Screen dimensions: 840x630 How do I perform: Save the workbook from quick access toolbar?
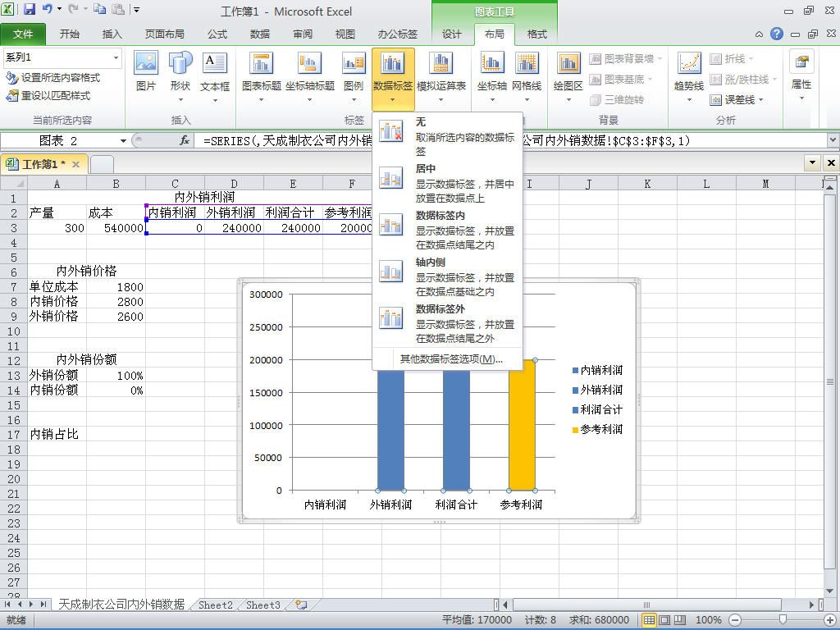29,9
